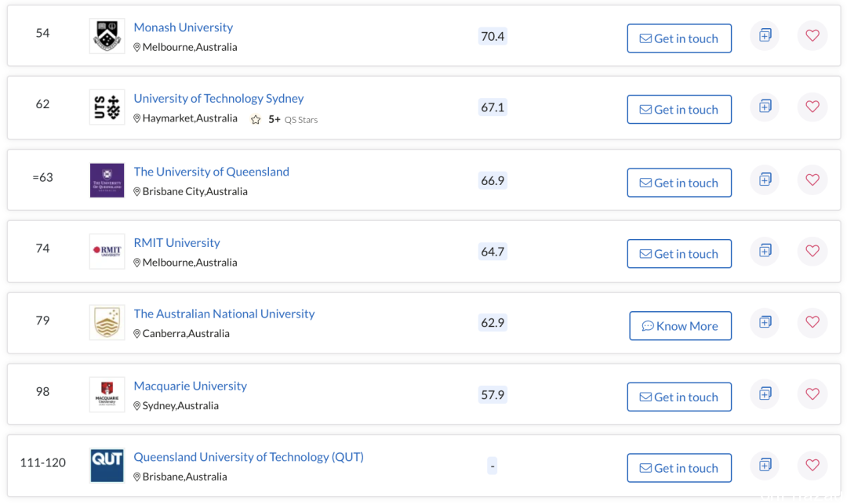Screen dimensions: 847x504
Task: Add The University of Queensland to compare
Action: (x=765, y=179)
